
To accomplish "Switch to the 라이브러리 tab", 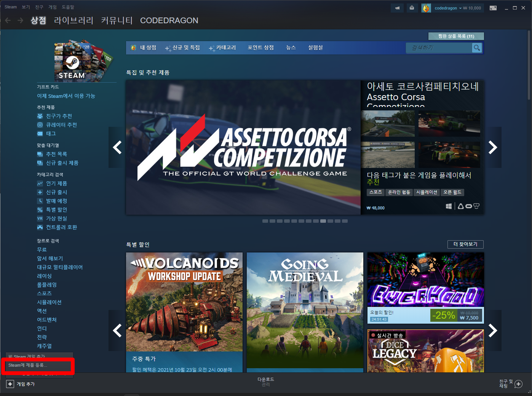I will (x=74, y=21).
